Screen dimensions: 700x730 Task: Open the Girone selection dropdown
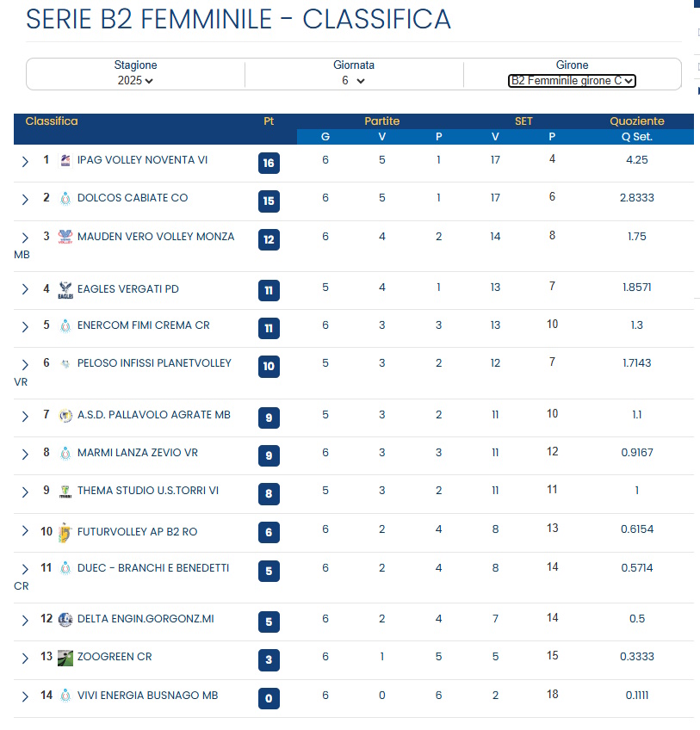[572, 81]
